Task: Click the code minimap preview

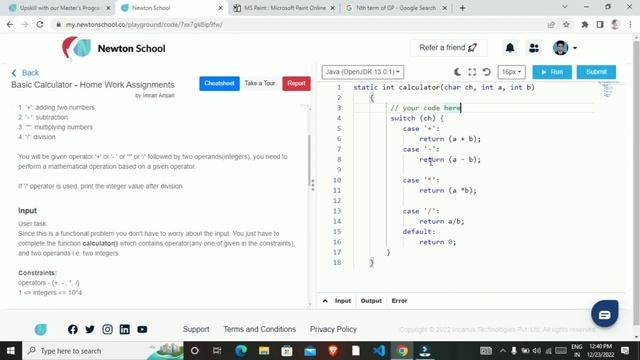Action: point(608,89)
